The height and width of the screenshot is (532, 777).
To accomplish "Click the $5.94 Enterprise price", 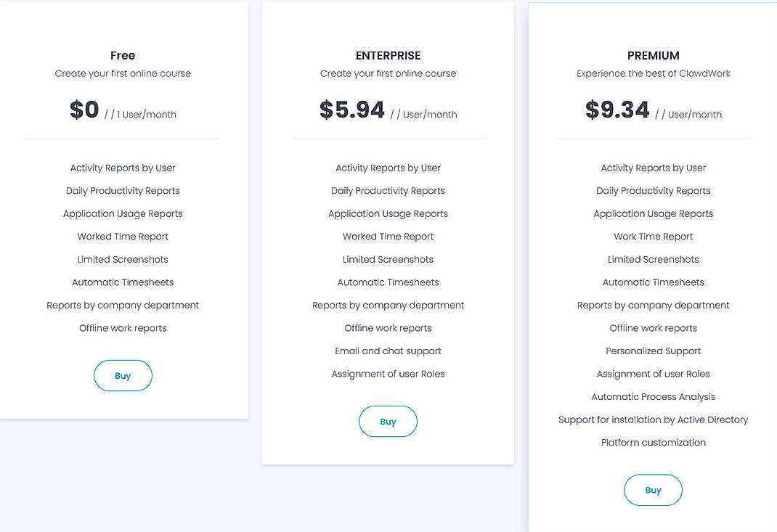I will coord(351,109).
